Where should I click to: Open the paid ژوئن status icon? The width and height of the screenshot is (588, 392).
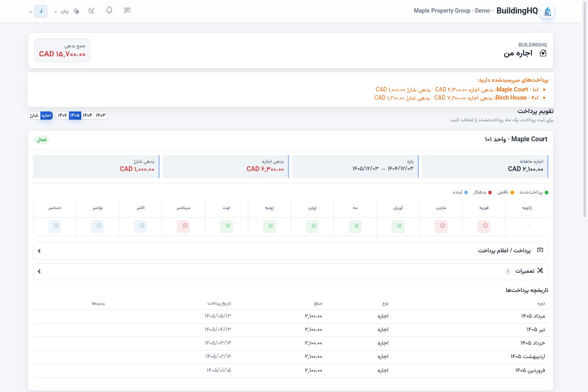[x=312, y=226]
